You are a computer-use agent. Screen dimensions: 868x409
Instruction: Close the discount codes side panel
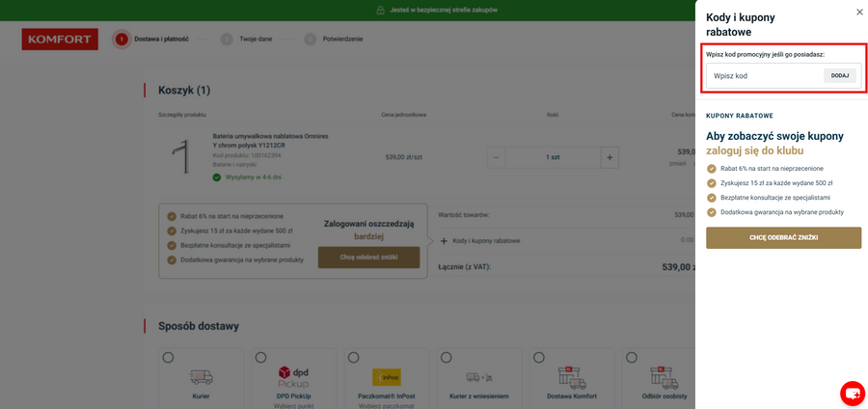tap(859, 13)
